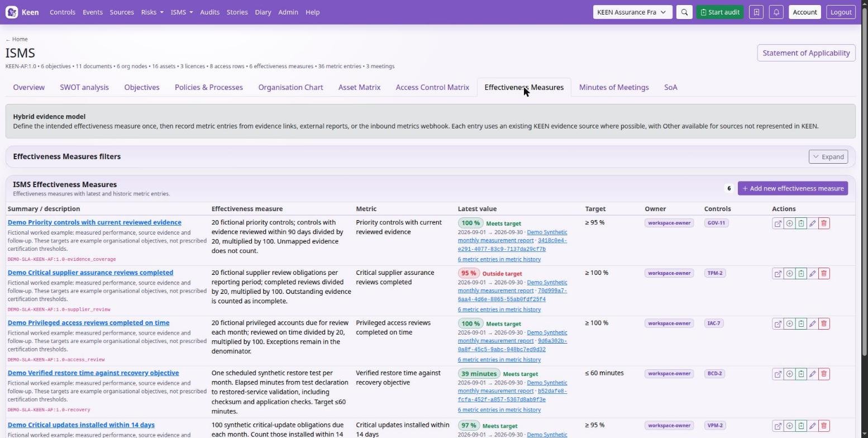868x438 pixels.
Task: Click the Keen logo icon
Action: pyautogui.click(x=12, y=12)
